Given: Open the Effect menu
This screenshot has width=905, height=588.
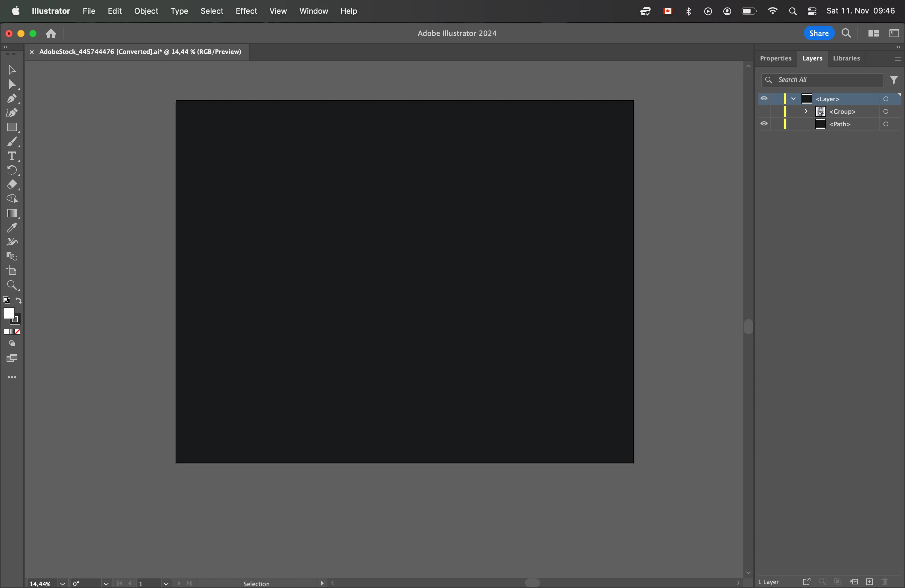Looking at the screenshot, I should [x=246, y=11].
